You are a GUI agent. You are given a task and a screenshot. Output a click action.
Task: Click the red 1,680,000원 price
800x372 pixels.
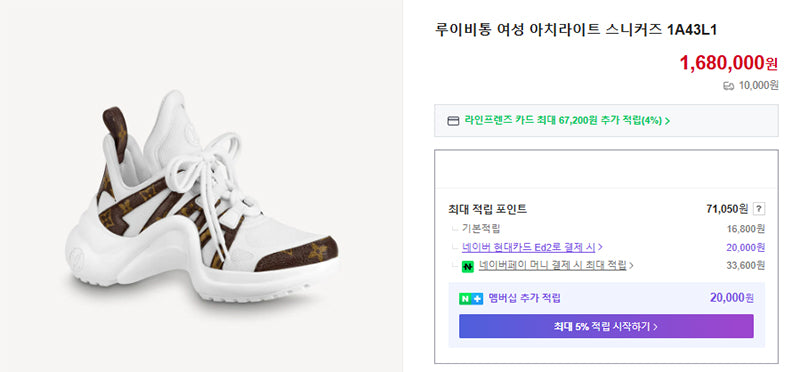729,63
